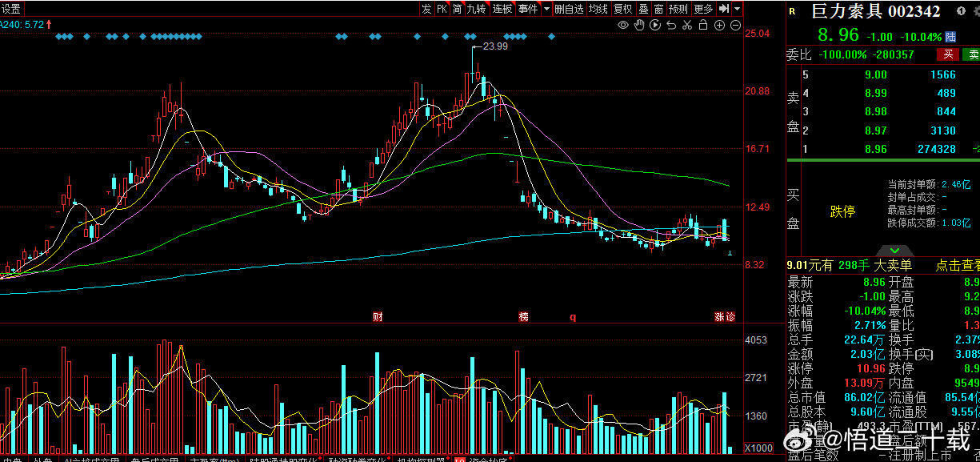Click the arrow-to-bar jump icon in toolbar
The width and height of the screenshot is (980, 462).
coord(724,9)
